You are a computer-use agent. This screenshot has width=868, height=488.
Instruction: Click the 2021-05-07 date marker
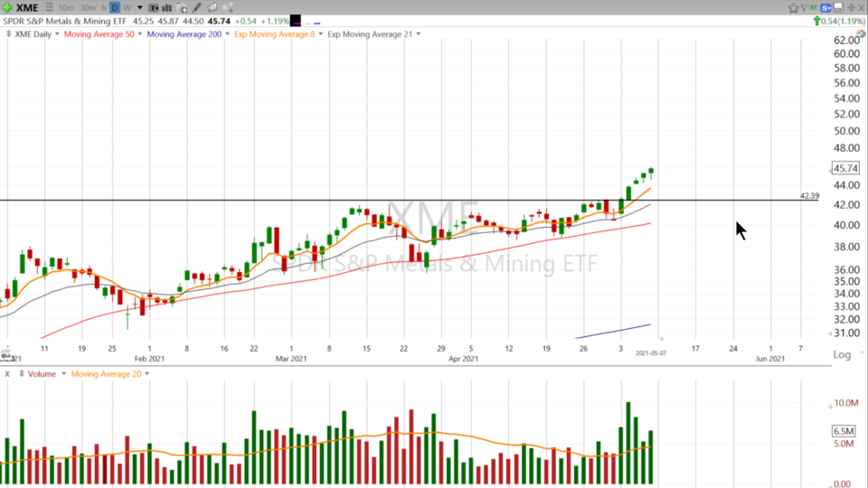pyautogui.click(x=650, y=353)
